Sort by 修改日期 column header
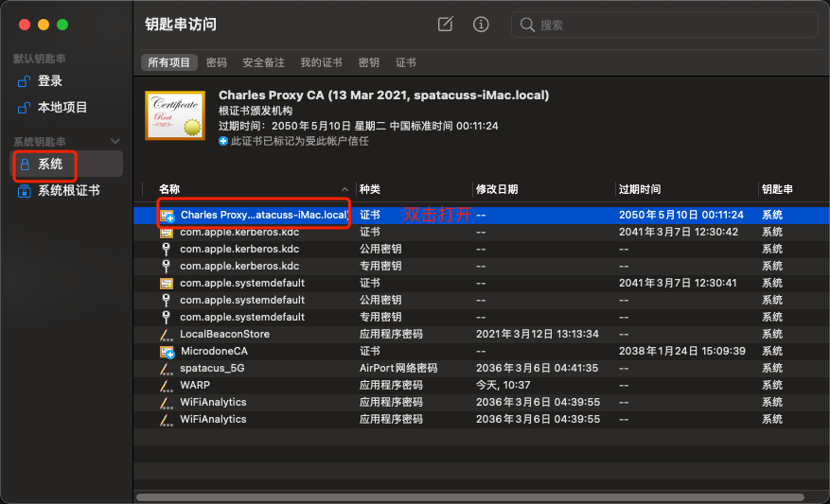Screen dimensions: 830x504 [497, 189]
